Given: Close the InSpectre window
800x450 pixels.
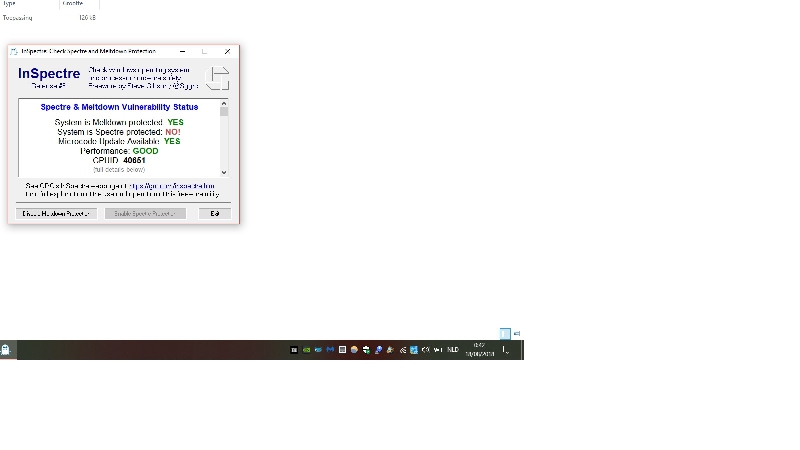Looking at the screenshot, I should coord(228,51).
